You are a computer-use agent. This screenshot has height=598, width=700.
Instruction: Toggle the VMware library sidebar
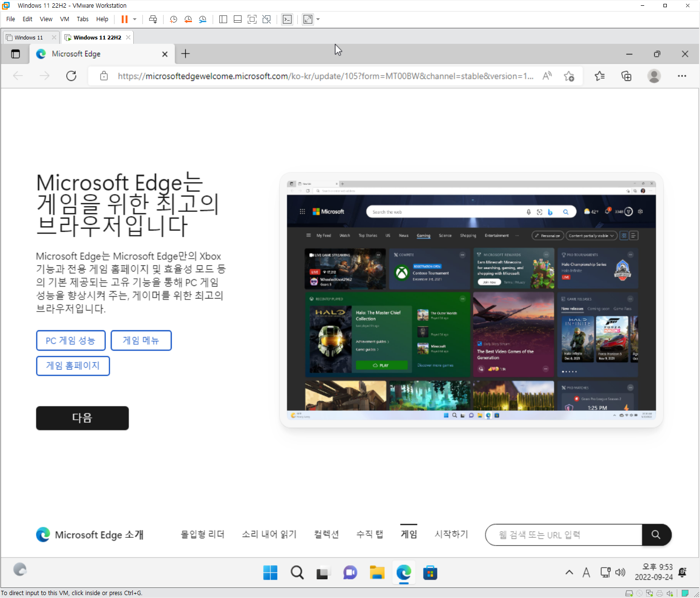pos(223,19)
